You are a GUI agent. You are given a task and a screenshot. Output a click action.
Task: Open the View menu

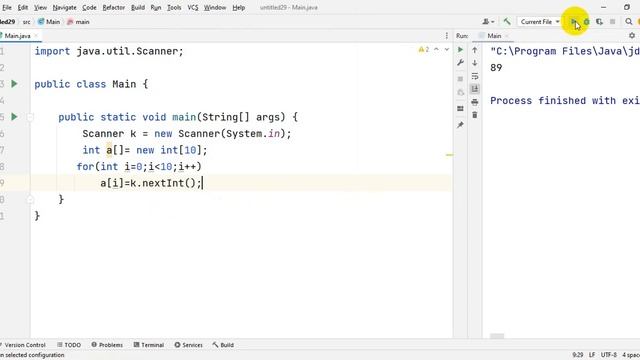pyautogui.click(x=40, y=7)
